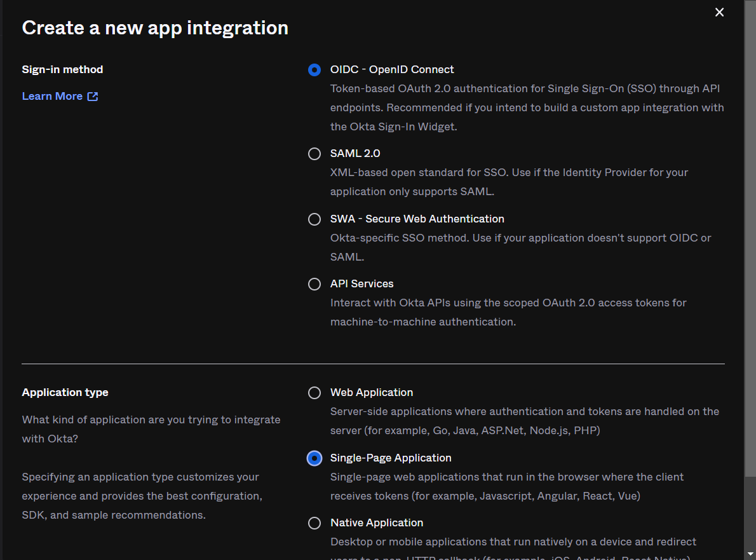
Task: Click the 'OIDC - OpenID Connect' label text
Action: [392, 69]
